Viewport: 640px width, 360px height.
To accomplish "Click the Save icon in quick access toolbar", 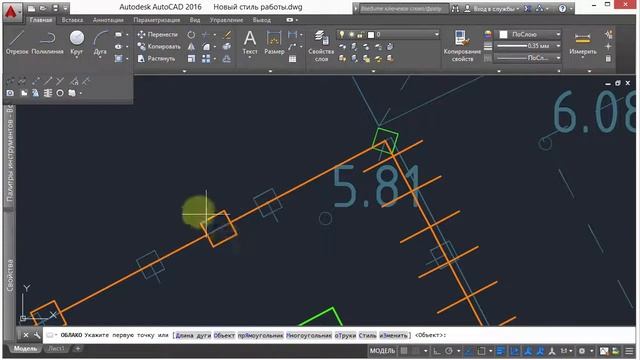I will coord(55,8).
